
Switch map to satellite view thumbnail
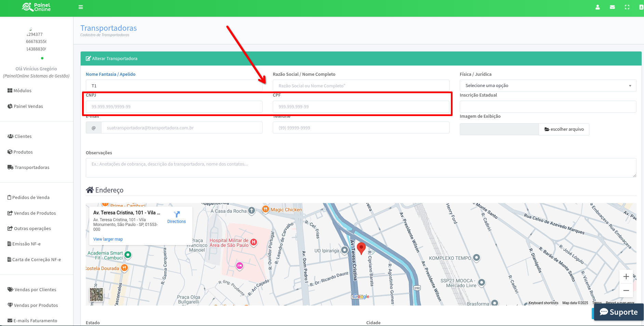[x=96, y=295]
